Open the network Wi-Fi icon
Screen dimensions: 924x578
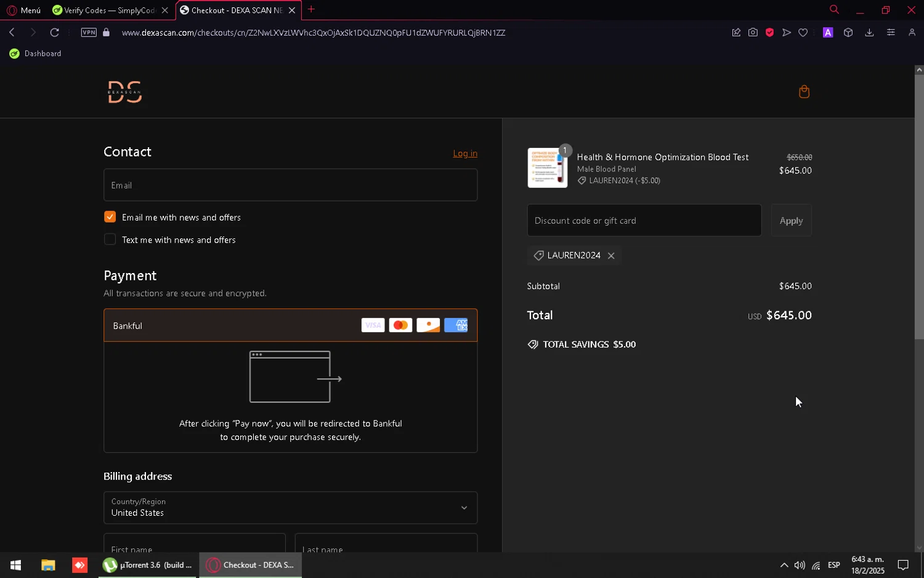coord(816,565)
